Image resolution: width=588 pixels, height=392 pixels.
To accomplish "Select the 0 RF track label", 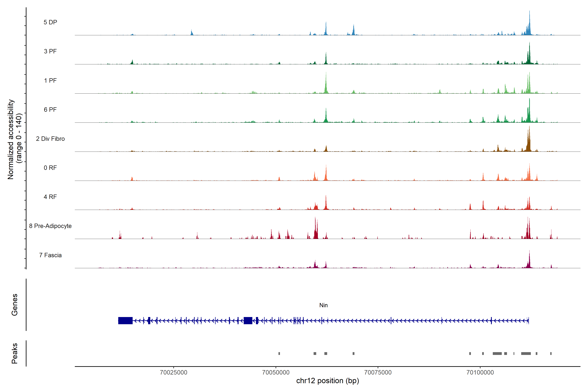I will [x=50, y=168].
